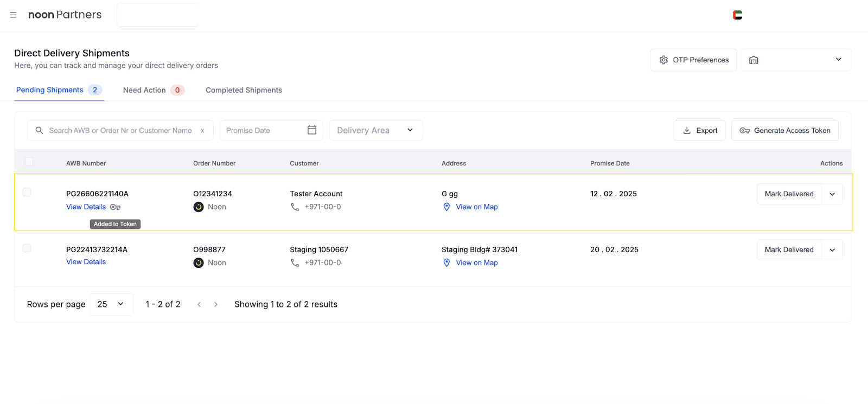Click map pin for Staging Bldg# 373041
This screenshot has height=404, width=868.
pos(446,263)
